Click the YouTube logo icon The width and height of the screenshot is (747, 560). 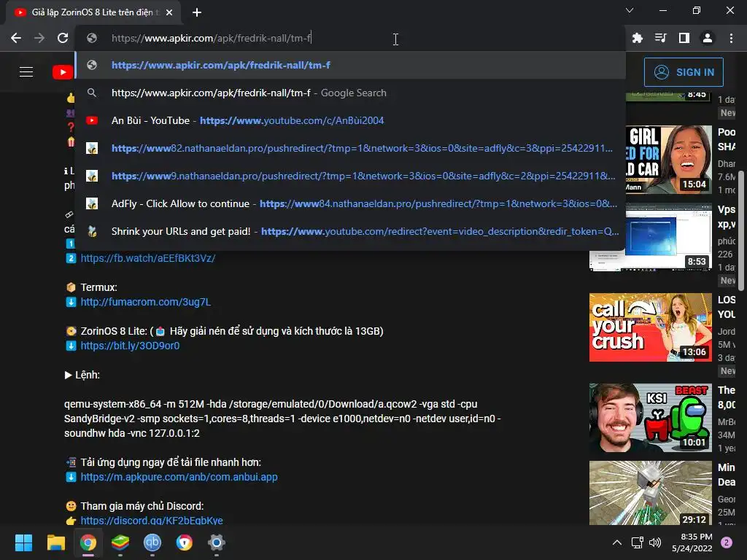point(63,72)
